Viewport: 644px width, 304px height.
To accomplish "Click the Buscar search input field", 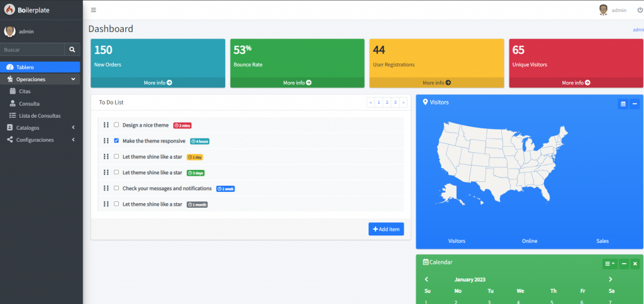I will [x=32, y=49].
